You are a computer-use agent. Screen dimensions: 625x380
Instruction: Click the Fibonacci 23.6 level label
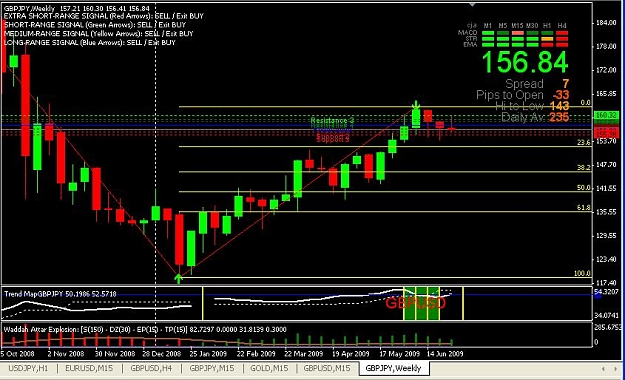coord(584,142)
